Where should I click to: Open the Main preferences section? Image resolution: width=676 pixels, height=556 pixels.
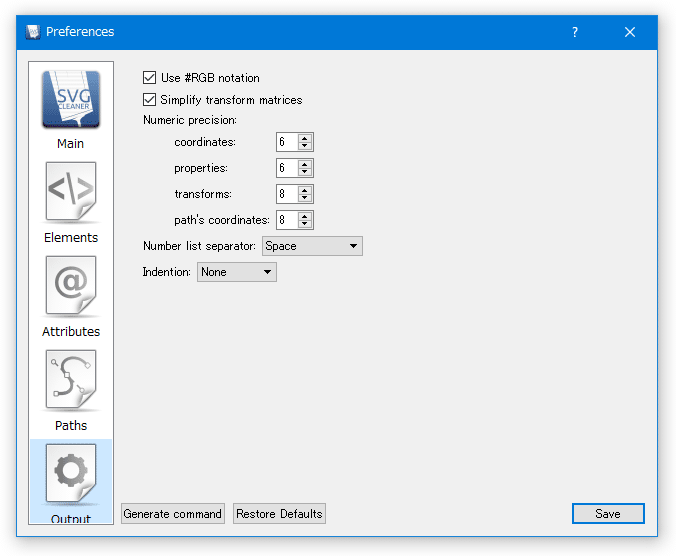71,110
